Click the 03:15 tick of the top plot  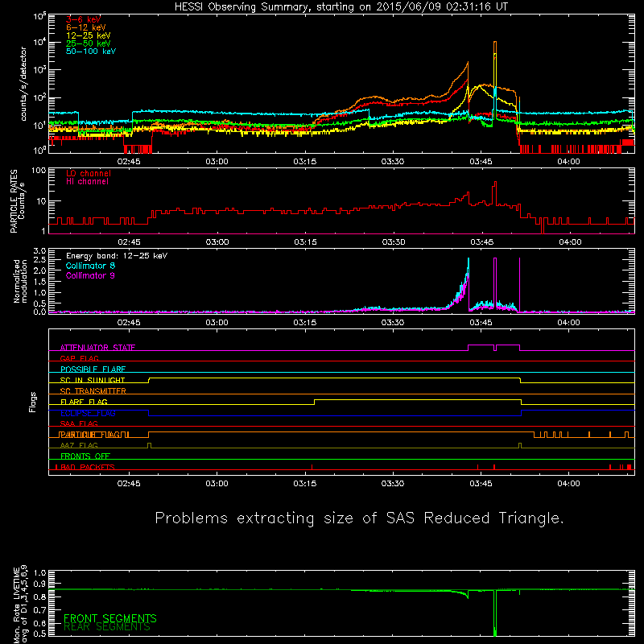tap(305, 162)
